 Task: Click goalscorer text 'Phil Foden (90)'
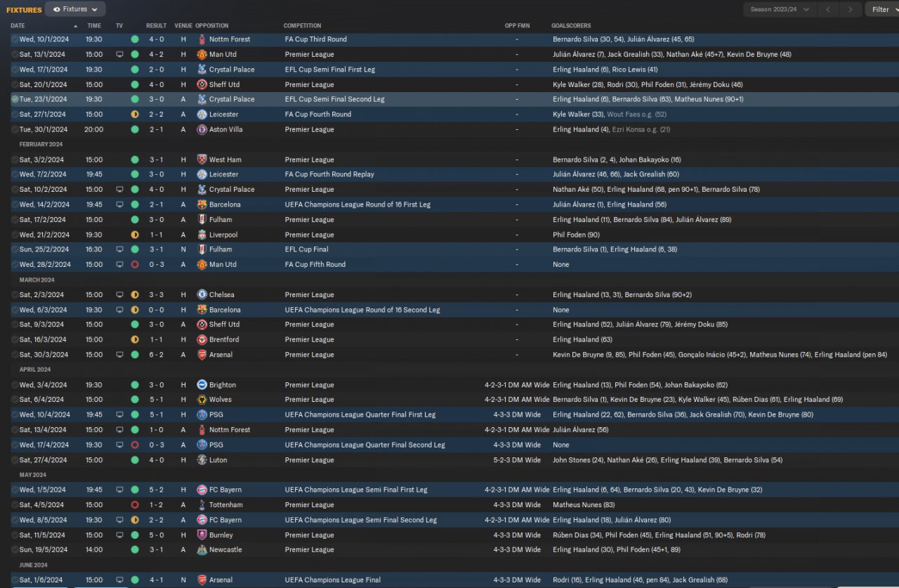pos(576,235)
